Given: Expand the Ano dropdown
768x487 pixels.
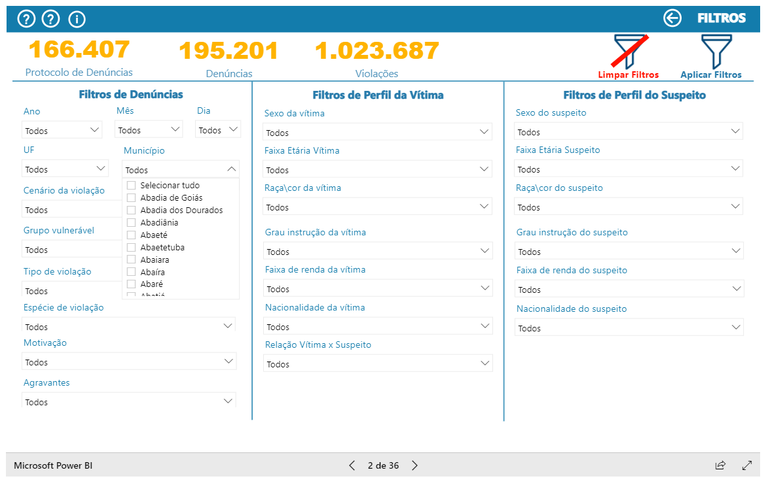Looking at the screenshot, I should coord(62,130).
